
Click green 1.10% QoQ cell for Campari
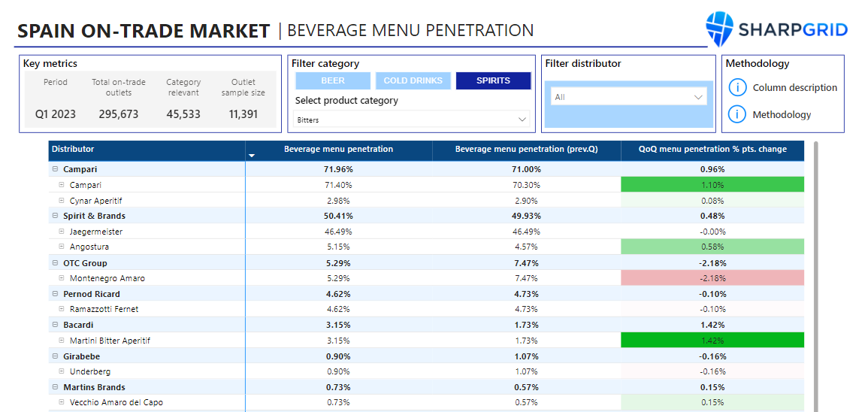(713, 185)
